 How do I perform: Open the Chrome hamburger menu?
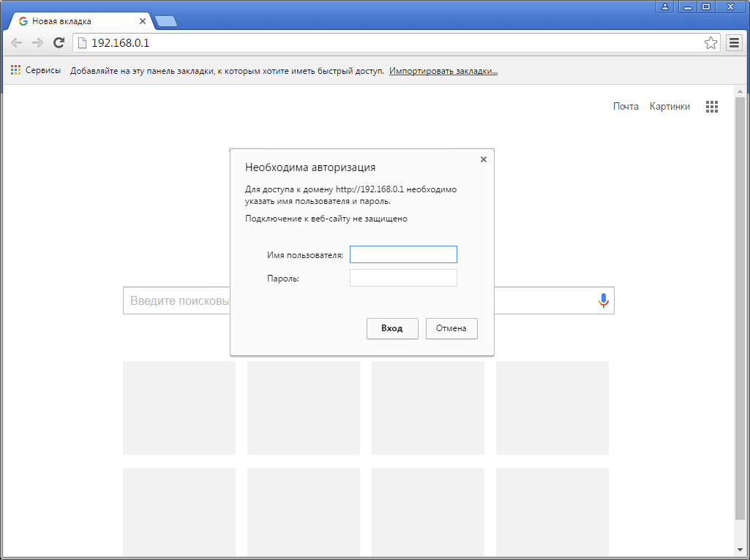coord(734,43)
